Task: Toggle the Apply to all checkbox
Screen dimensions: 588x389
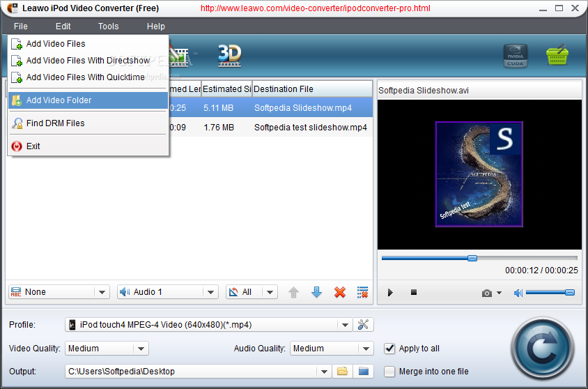Action: tap(389, 349)
